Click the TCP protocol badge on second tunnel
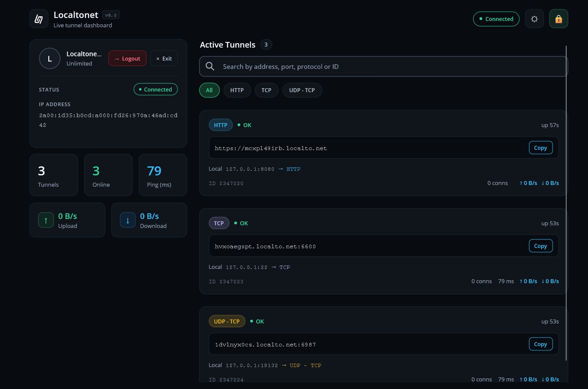588x389 pixels. (x=219, y=223)
